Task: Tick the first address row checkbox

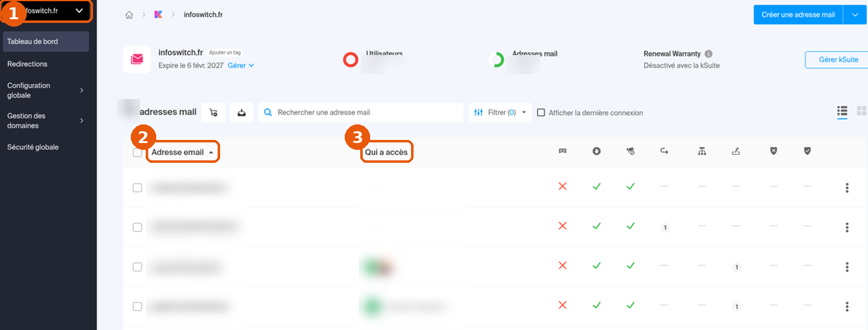Action: [138, 188]
